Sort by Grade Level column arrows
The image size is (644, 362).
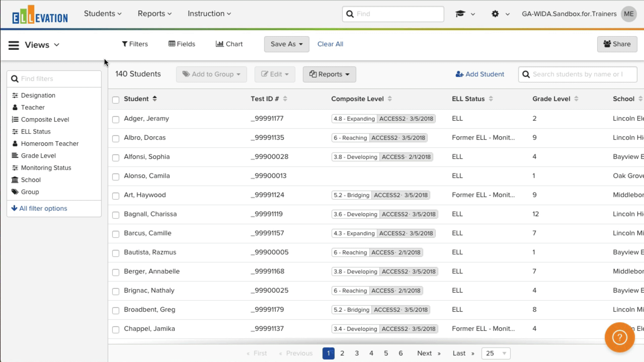[x=576, y=99]
